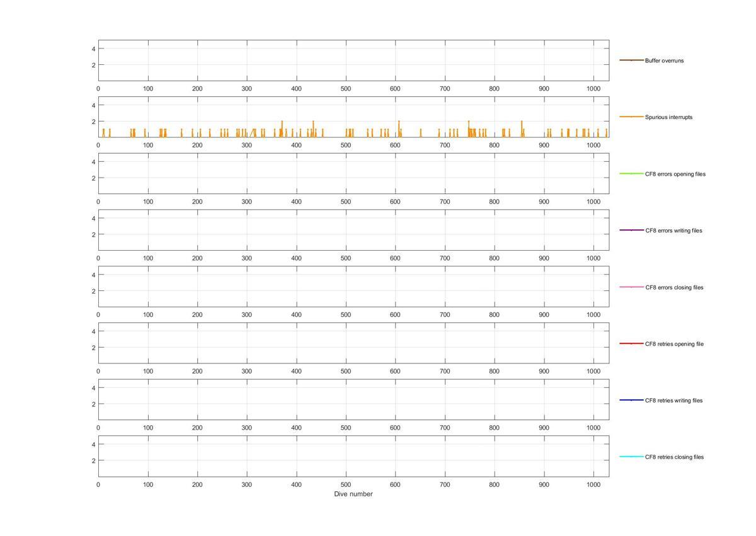Click the dark blue CF8 retries writing legend line

click(x=631, y=400)
